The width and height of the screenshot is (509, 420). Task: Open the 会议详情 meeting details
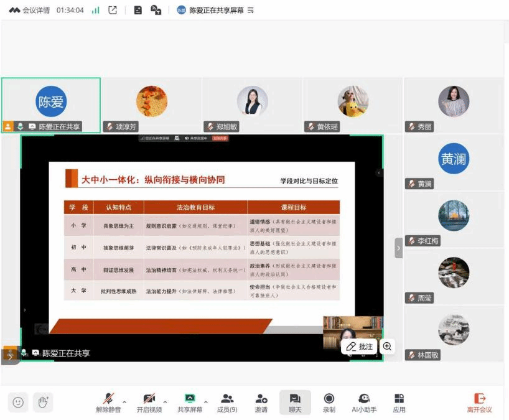(x=31, y=11)
